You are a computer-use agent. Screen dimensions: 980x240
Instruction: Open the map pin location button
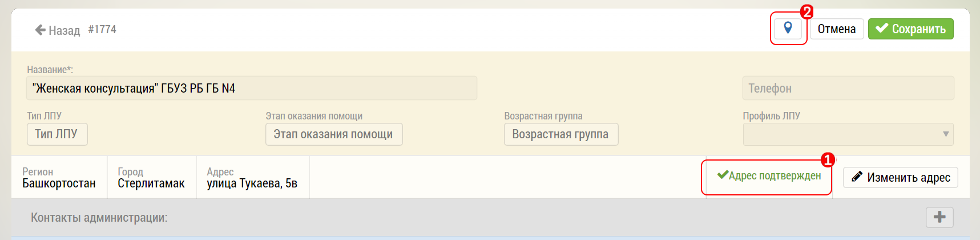pyautogui.click(x=788, y=28)
